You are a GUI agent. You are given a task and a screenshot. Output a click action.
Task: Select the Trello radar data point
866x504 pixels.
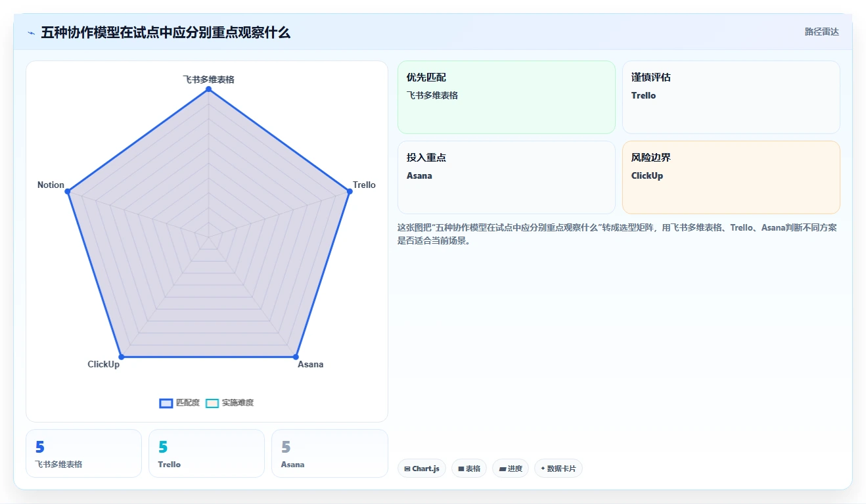[349, 191]
